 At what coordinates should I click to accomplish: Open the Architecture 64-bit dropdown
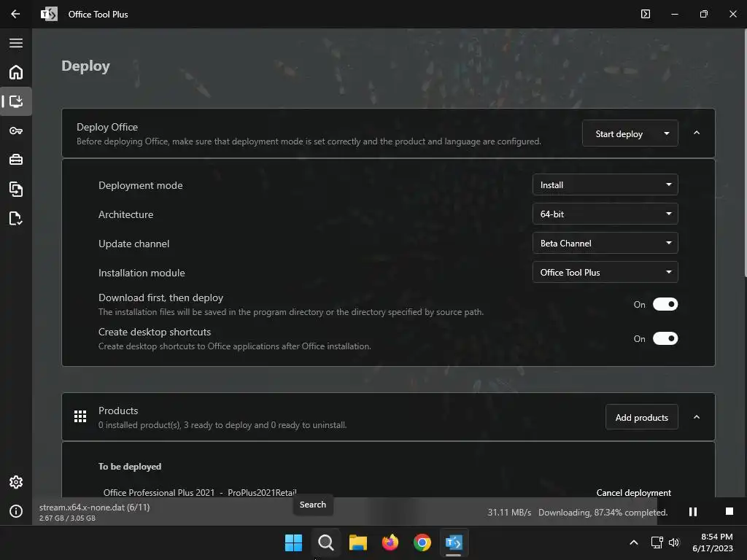(x=605, y=214)
